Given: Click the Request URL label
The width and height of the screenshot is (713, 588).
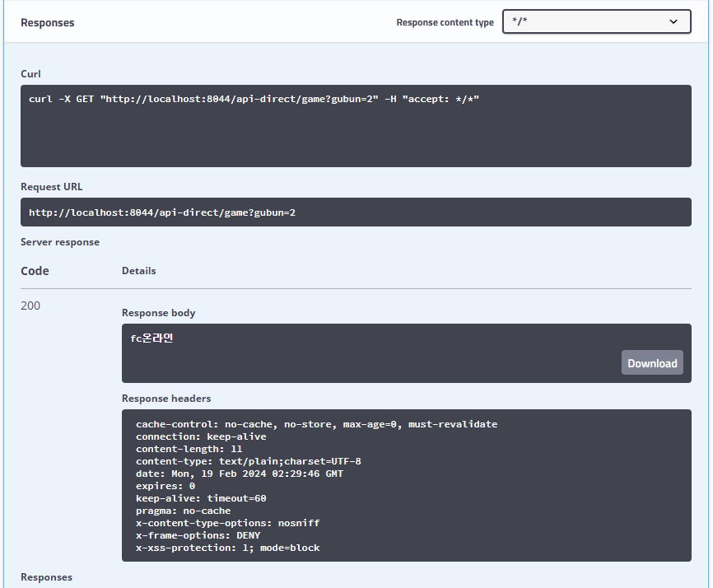Looking at the screenshot, I should 51,186.
